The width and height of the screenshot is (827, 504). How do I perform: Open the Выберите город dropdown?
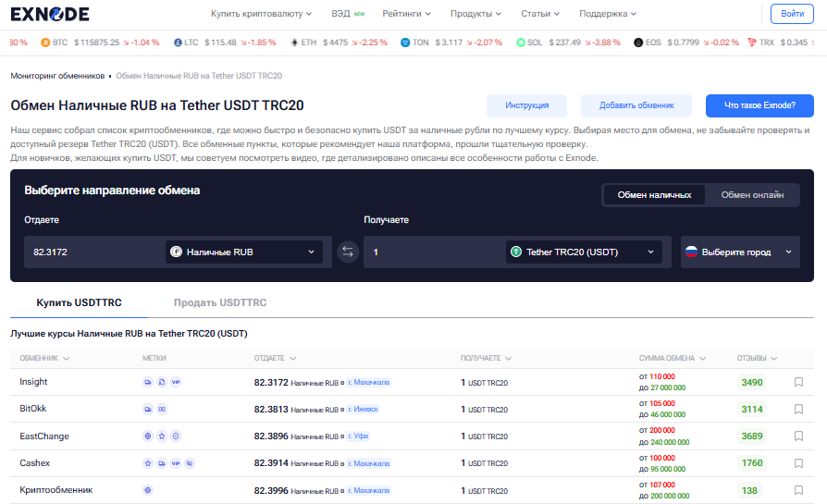point(740,252)
